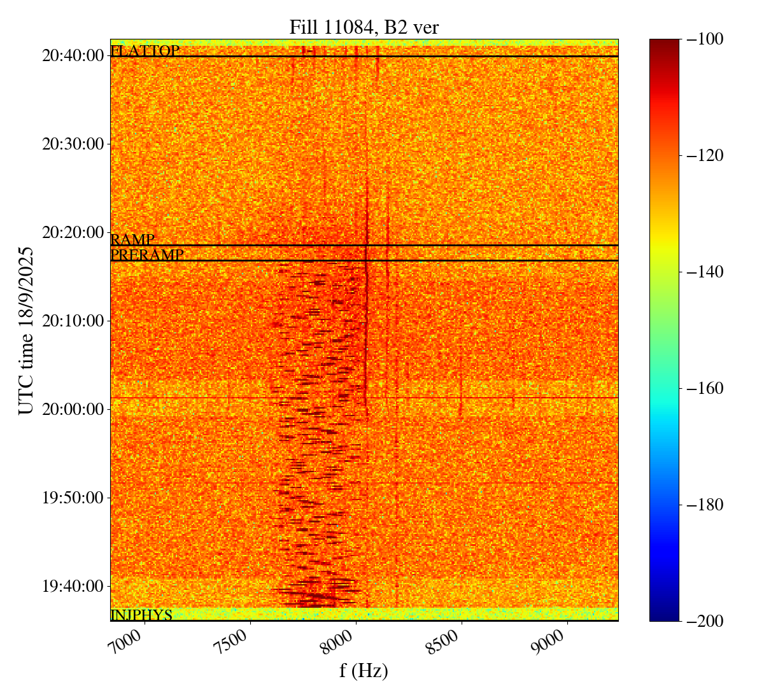Click the 20:10:00 time tick label
764x700 pixels.
point(73,321)
